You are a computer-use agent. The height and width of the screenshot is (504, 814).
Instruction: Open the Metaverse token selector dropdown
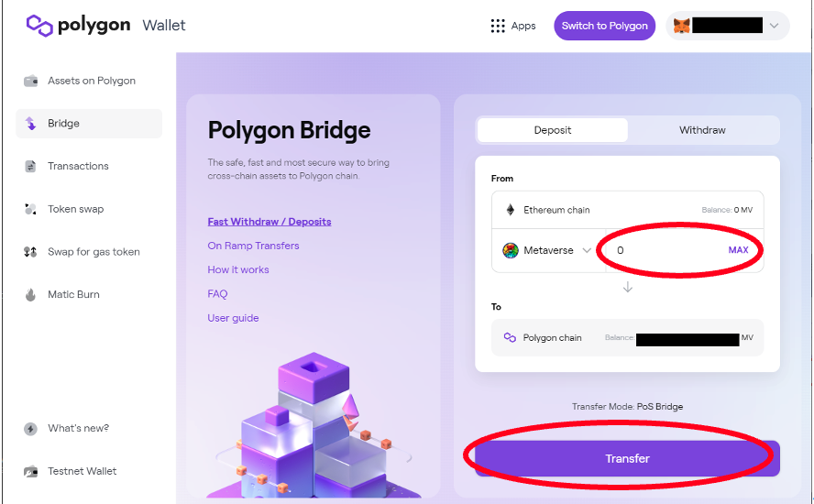click(587, 250)
